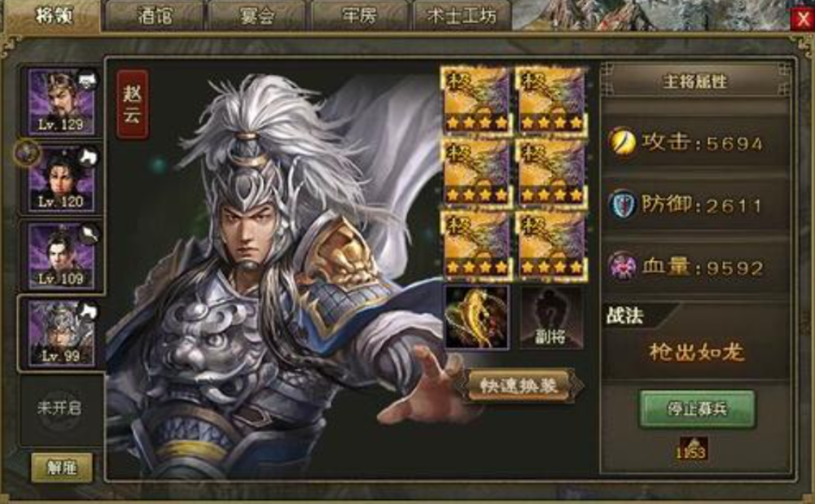The image size is (815, 504).
Task: Select the Lv. 99 general portrait
Action: pos(61,334)
